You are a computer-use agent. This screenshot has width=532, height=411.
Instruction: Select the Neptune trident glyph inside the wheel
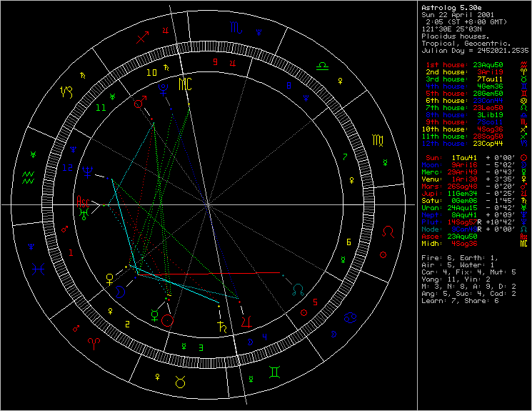88,171
